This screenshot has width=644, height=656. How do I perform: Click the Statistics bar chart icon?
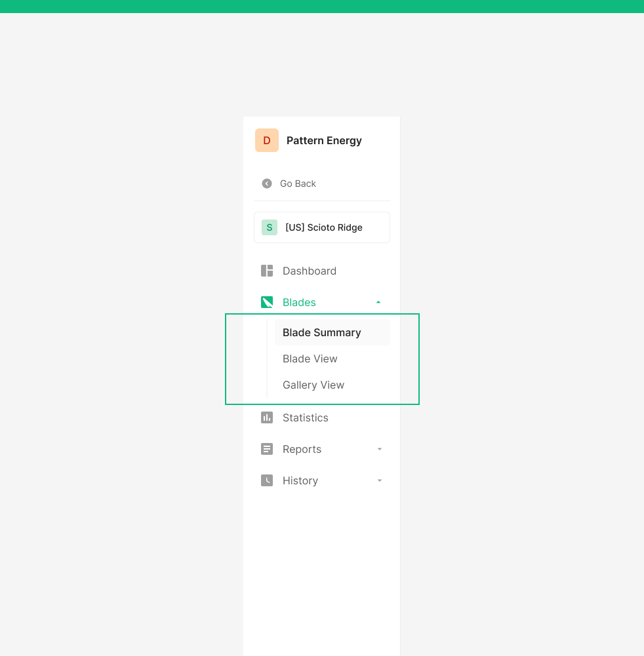coord(267,417)
